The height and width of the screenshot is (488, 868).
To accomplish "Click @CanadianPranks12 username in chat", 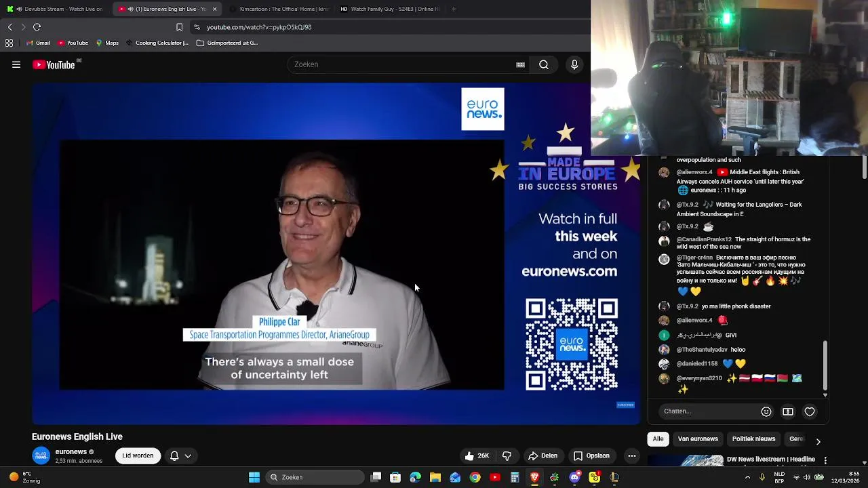I will [x=704, y=239].
